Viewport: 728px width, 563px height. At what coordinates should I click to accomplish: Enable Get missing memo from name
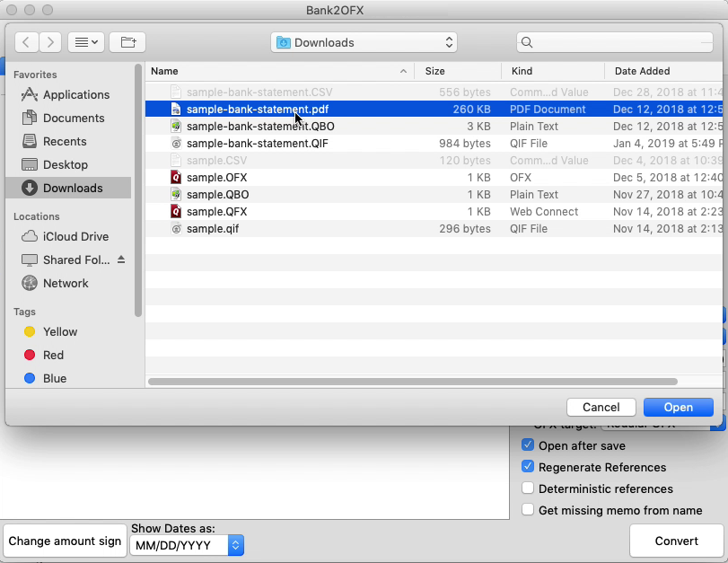(528, 510)
